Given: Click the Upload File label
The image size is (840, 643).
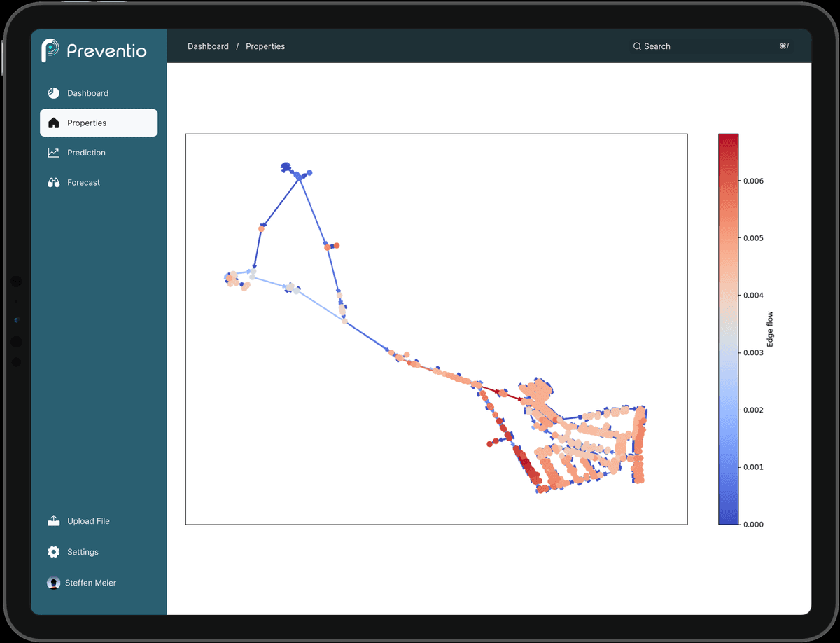Looking at the screenshot, I should click(x=88, y=521).
